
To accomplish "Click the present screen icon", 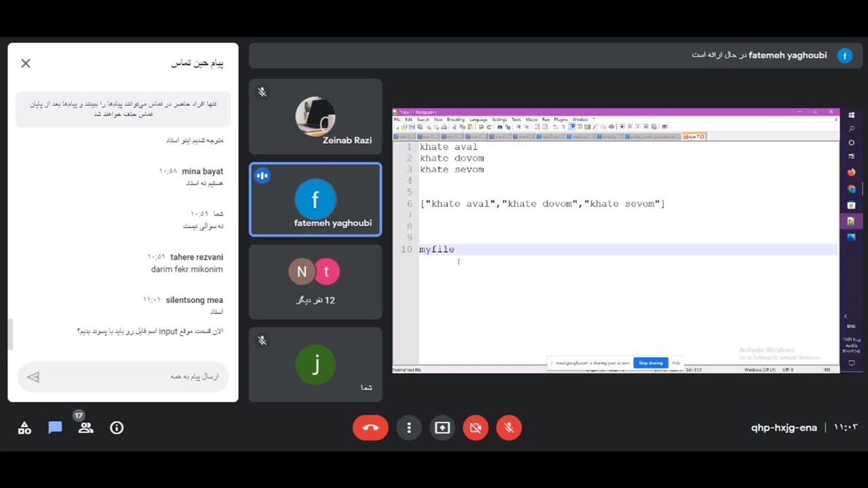I will pos(442,428).
